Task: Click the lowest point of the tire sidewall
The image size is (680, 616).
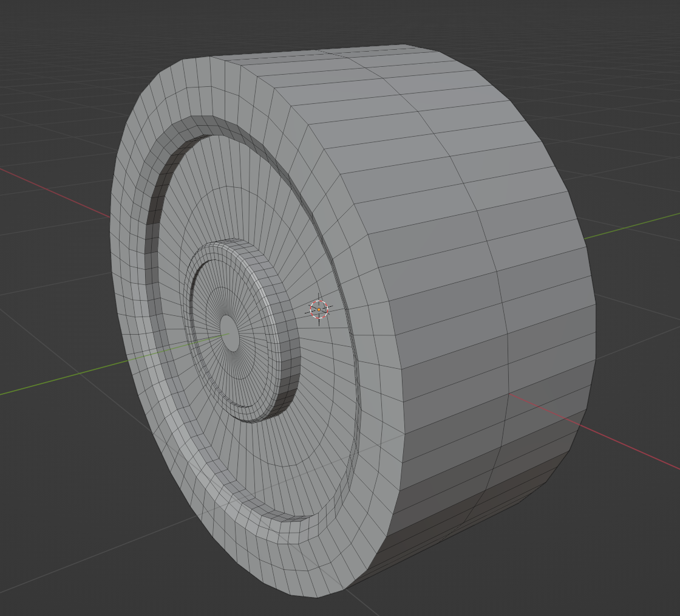Action: coord(319,592)
